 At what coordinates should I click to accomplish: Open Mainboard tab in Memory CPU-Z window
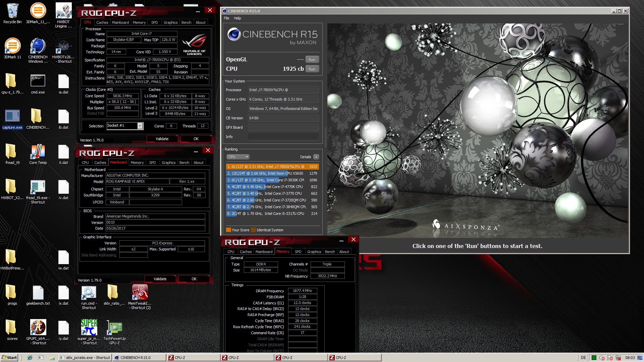(x=264, y=252)
